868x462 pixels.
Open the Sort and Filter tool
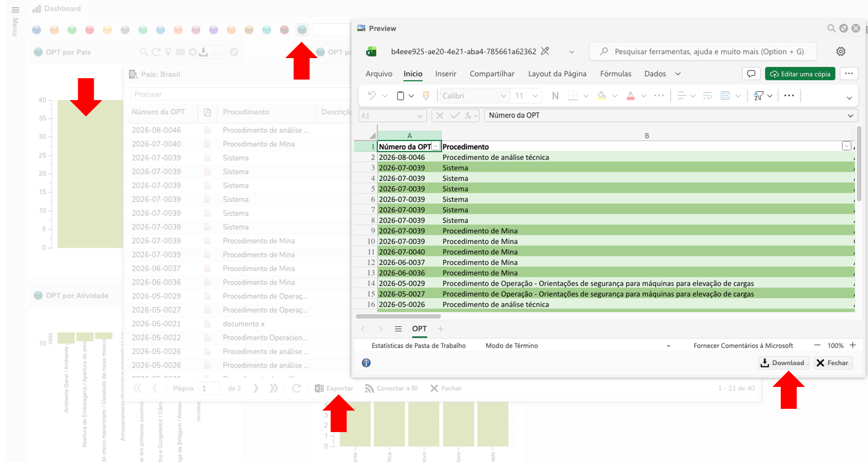point(759,96)
